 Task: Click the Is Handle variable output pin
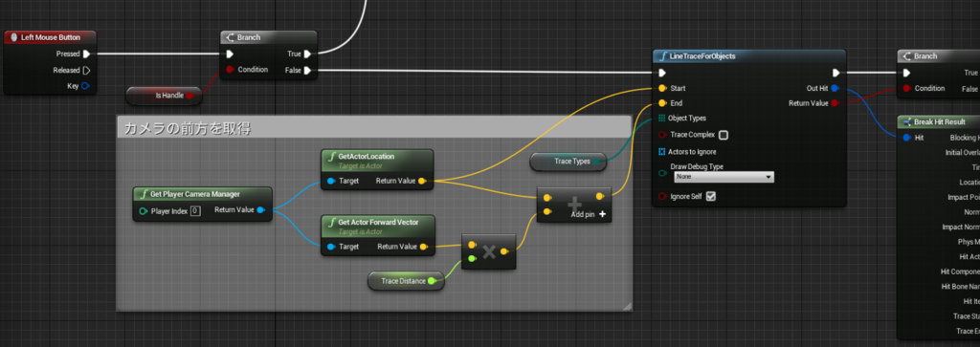pos(189,96)
